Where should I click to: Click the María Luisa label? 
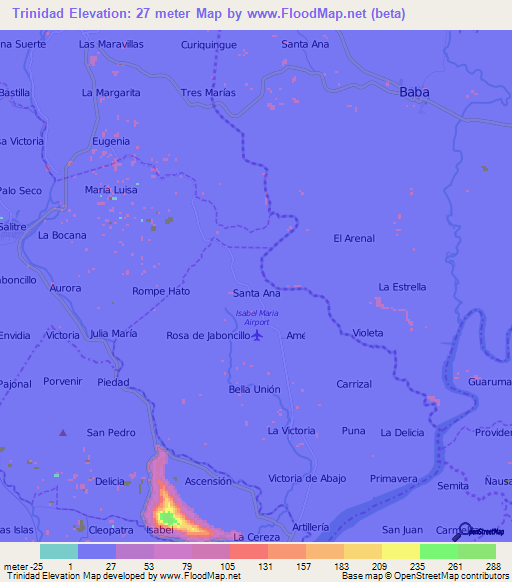(x=111, y=190)
